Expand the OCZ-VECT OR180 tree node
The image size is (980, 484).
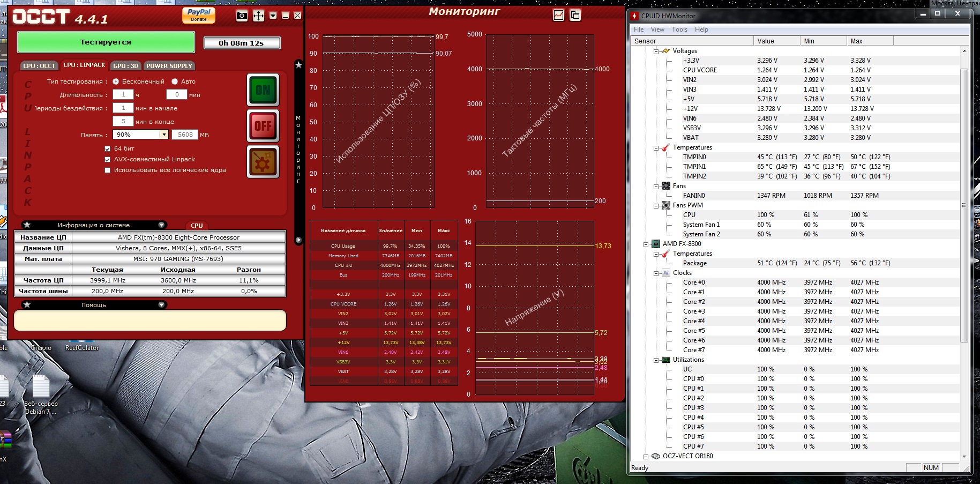[646, 457]
